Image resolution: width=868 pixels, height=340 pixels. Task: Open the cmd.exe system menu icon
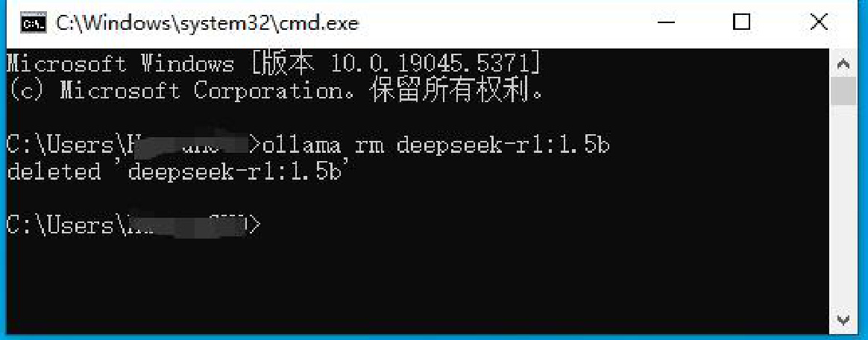tap(34, 23)
